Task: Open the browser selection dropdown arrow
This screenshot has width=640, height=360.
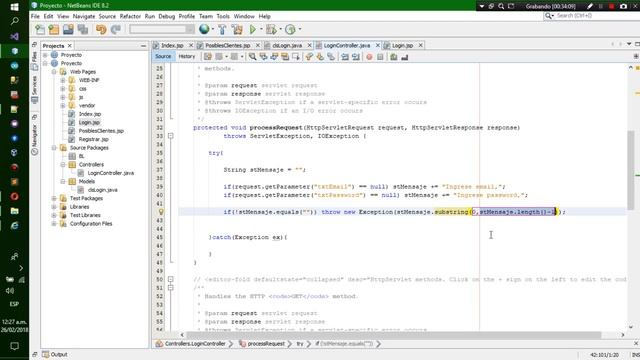Action: 213,29
